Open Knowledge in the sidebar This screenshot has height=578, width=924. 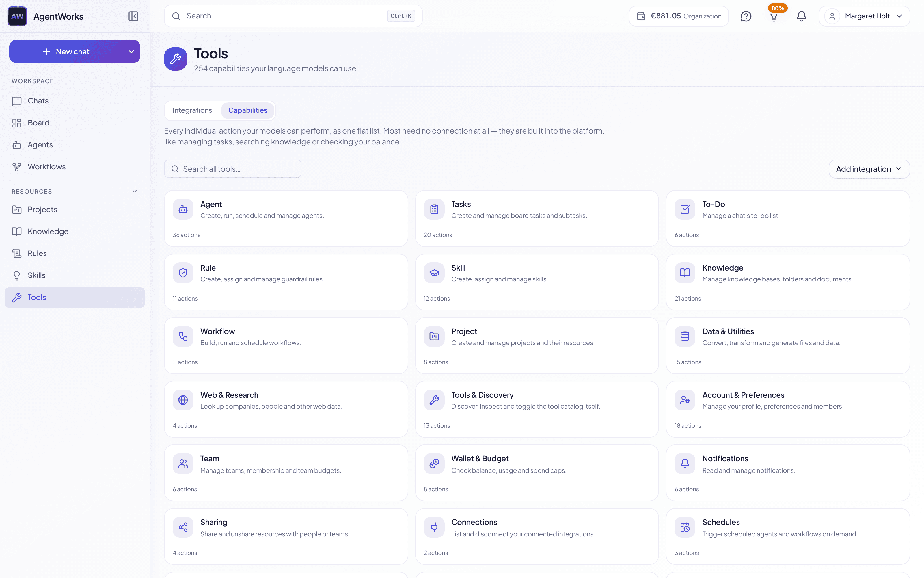[74, 231]
